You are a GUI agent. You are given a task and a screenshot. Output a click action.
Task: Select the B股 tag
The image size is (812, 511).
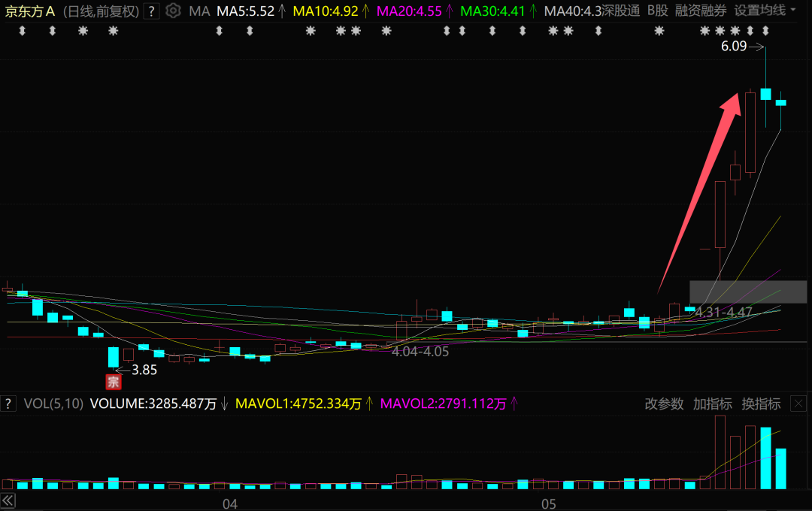pyautogui.click(x=658, y=11)
